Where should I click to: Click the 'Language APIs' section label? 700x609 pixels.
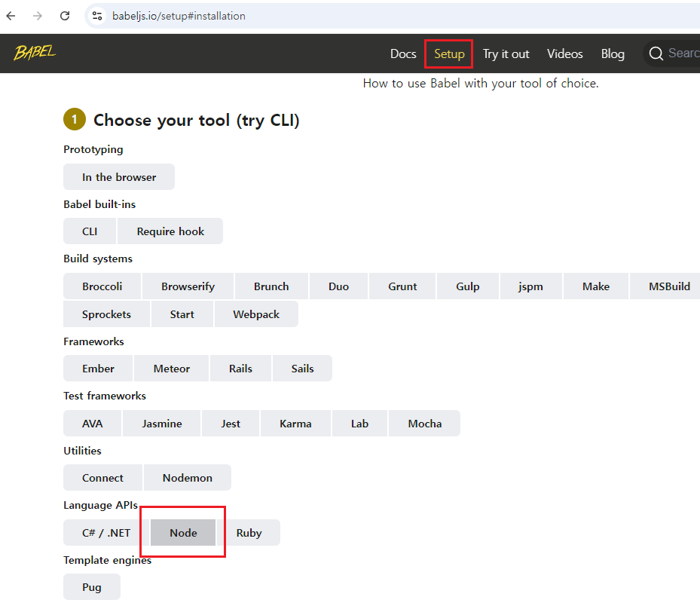click(100, 506)
